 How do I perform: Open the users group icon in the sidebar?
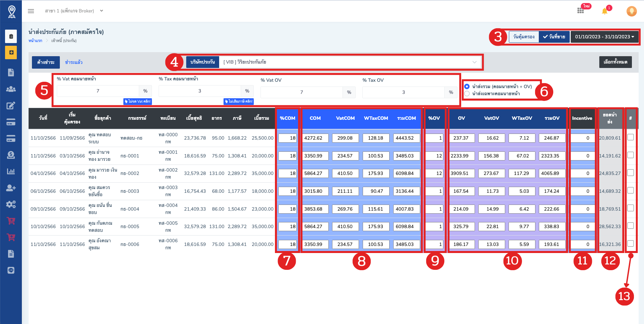11,89
